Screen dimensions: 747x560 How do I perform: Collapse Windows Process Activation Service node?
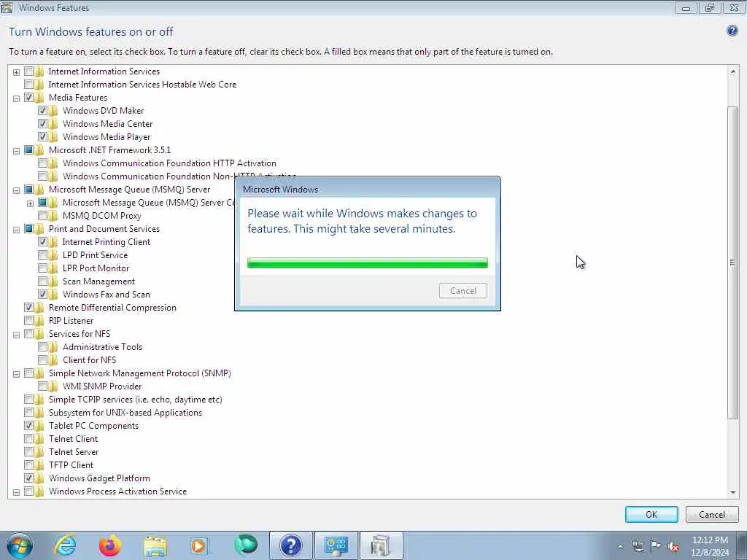tap(16, 492)
